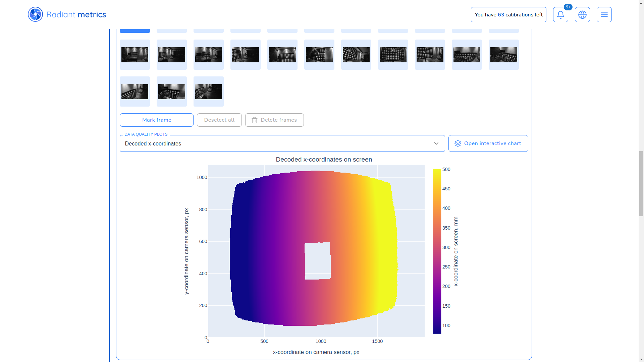
Task: Click the Open interactive chart label
Action: click(492, 143)
